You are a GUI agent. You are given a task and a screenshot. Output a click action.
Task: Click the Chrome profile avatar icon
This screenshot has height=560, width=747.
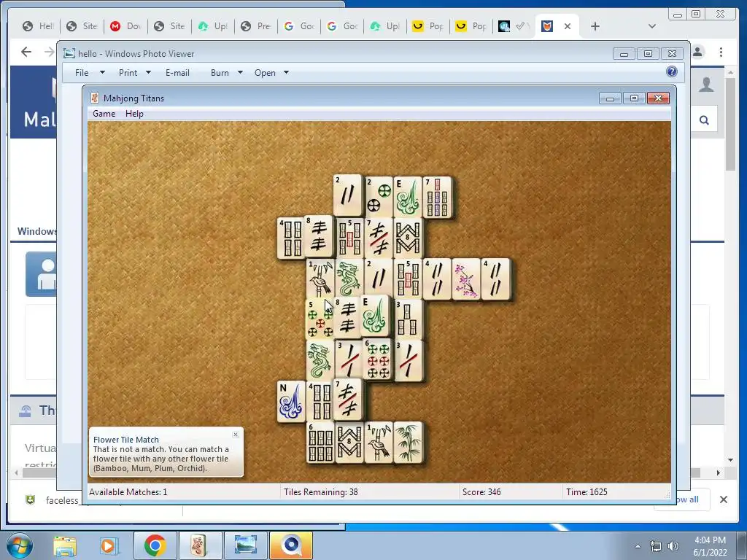coord(698,52)
